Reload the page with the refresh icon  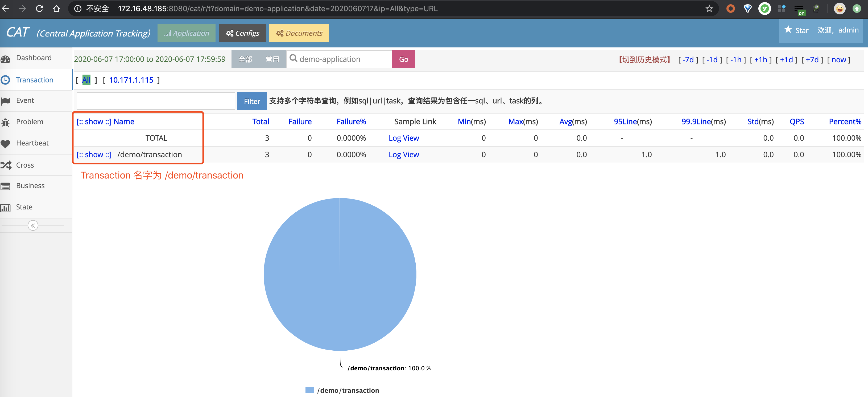39,9
